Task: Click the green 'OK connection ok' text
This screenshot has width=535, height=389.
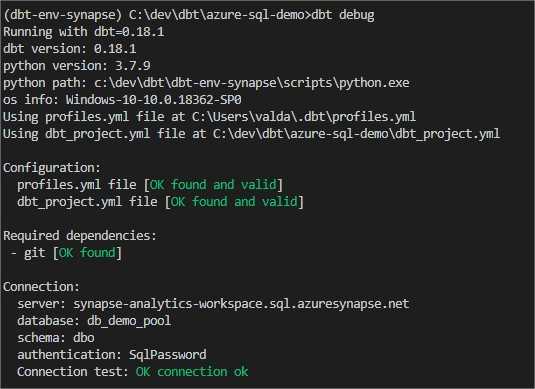Action: (x=192, y=372)
